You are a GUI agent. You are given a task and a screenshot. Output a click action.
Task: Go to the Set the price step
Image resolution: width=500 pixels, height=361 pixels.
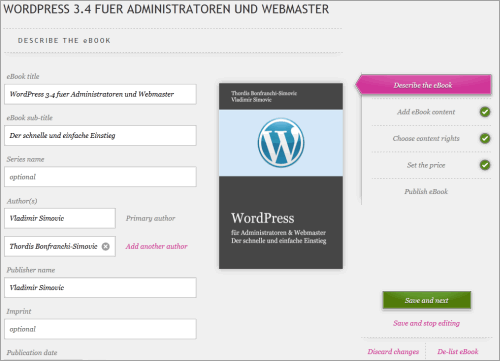pos(426,165)
